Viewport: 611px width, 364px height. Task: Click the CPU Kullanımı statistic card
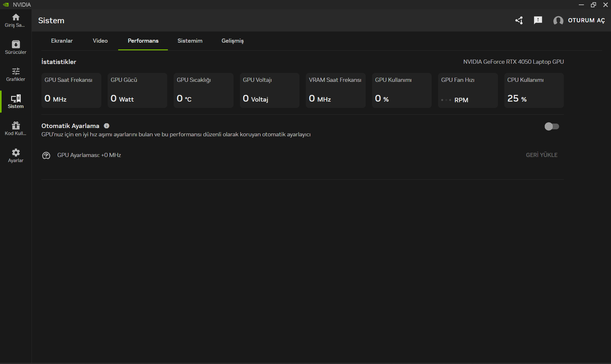pos(534,90)
